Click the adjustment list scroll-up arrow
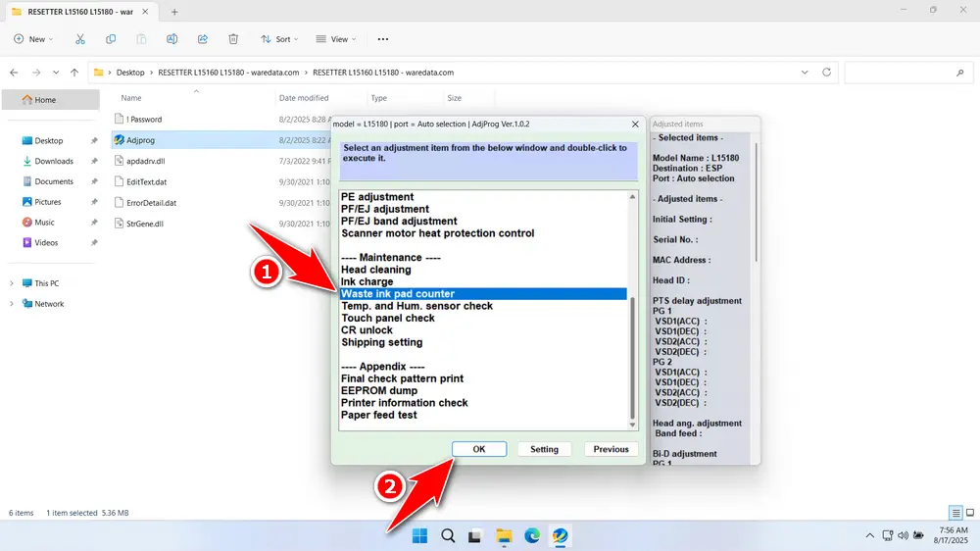Image resolution: width=980 pixels, height=551 pixels. 632,197
